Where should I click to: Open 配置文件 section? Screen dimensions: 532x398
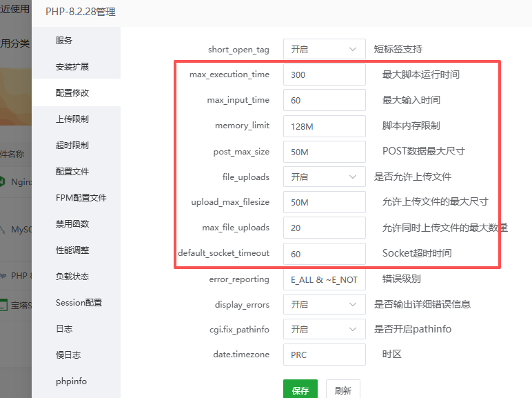(x=72, y=171)
